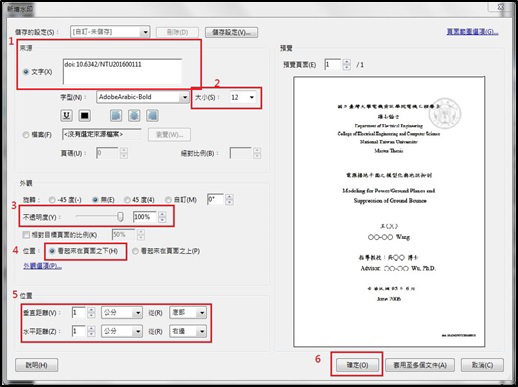
Task: Align watermark text center
Action: 134,115
